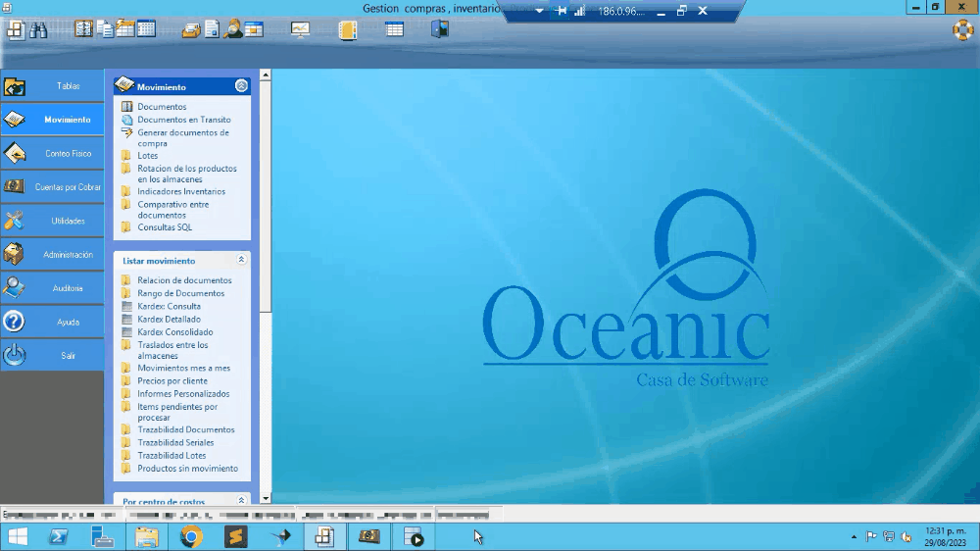Screen dimensions: 980x551
Task: Click the binoculars search icon in toolbar
Action: point(38,29)
